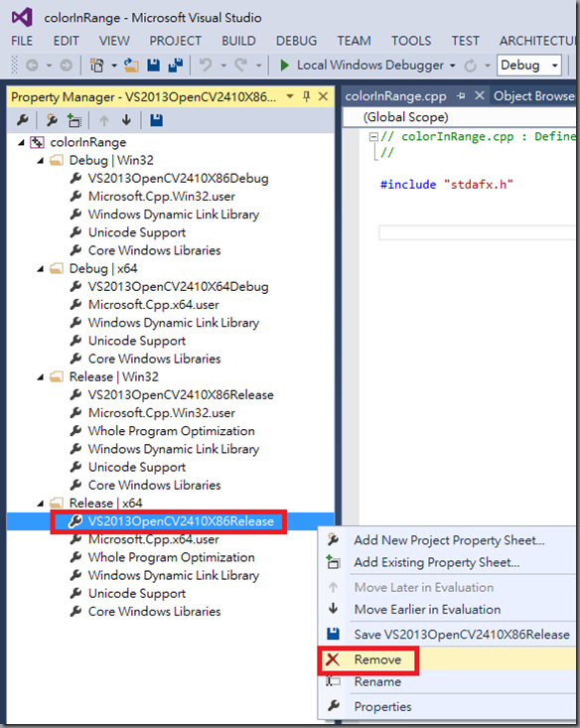Click the Move Up arrow in Property Manager toolbar

104,121
